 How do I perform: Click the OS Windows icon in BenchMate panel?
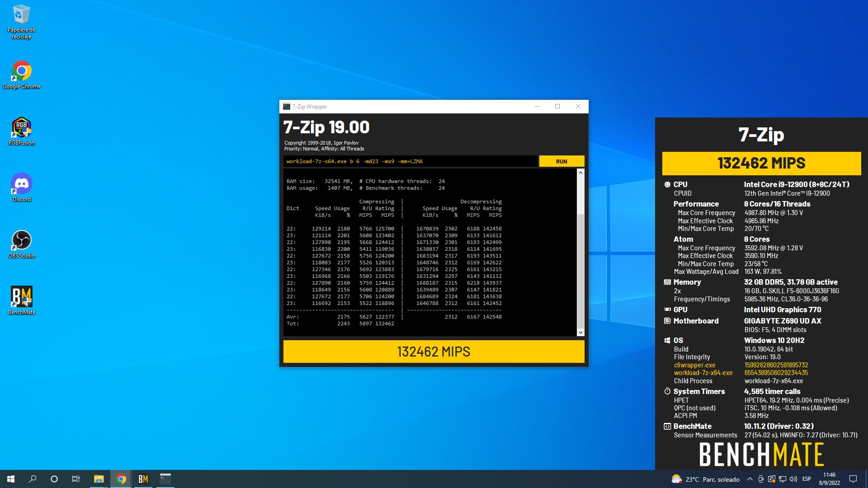[x=667, y=340]
